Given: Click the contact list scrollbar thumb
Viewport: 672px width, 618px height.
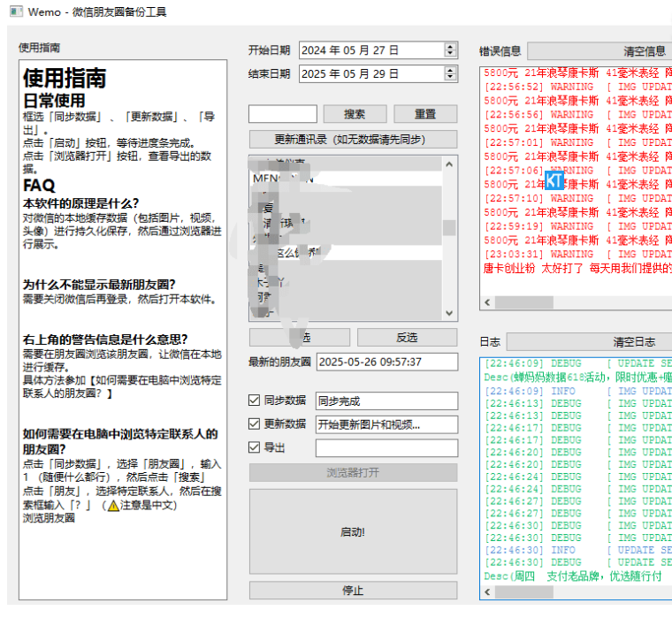Looking at the screenshot, I should [x=449, y=228].
